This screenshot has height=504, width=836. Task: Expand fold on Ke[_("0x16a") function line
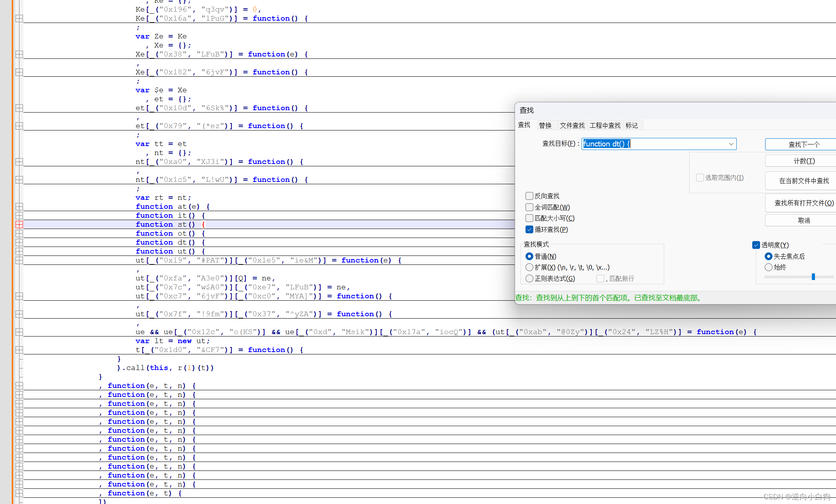coord(19,18)
